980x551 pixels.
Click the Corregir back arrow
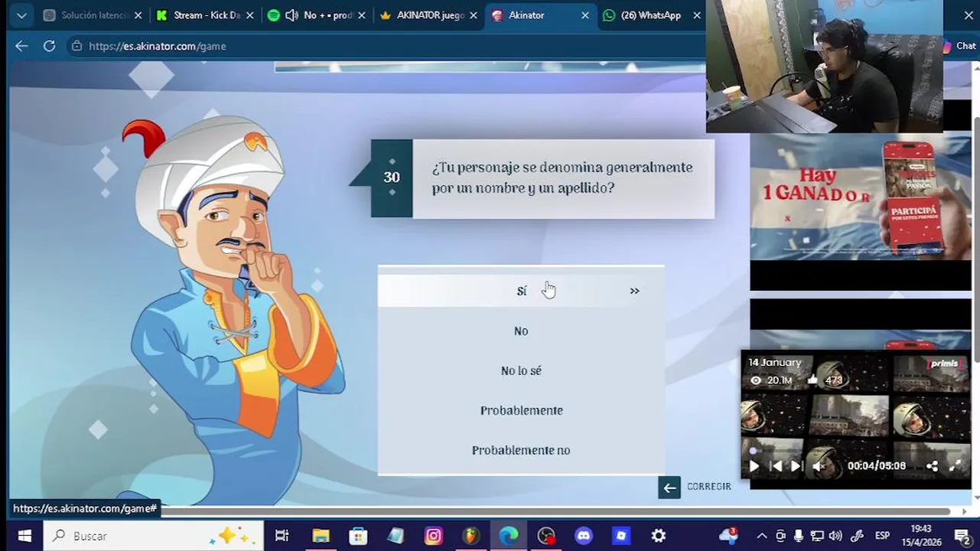tap(669, 487)
